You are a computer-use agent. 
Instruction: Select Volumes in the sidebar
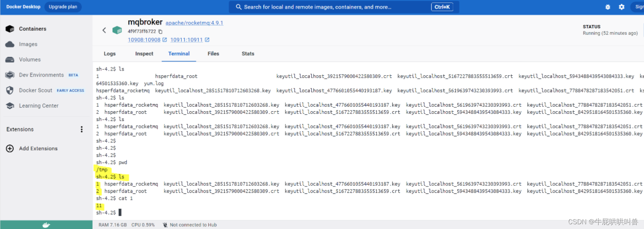(x=30, y=59)
